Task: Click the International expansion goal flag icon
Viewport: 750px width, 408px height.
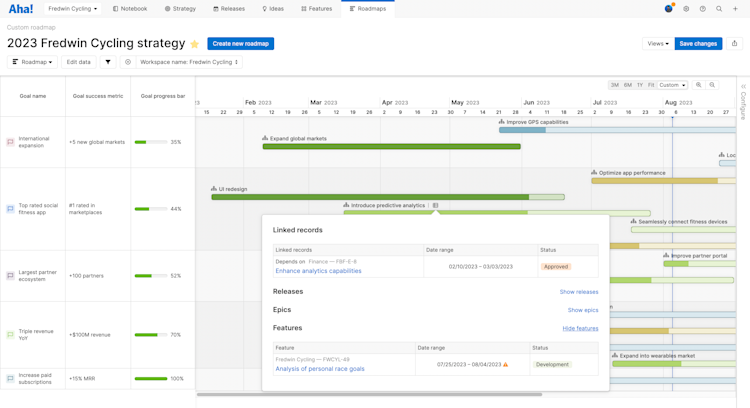Action: point(10,142)
